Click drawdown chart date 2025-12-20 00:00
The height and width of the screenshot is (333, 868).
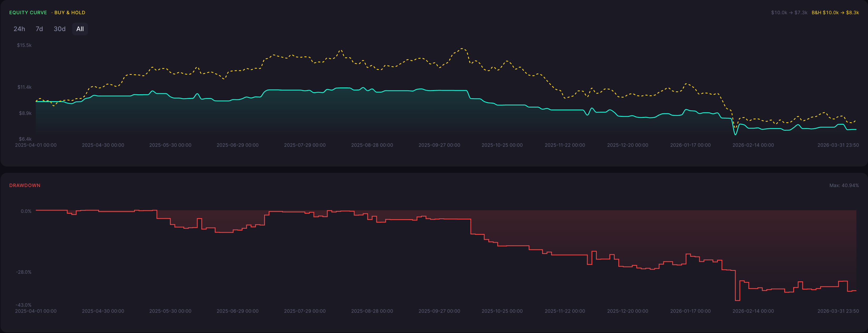(x=627, y=311)
